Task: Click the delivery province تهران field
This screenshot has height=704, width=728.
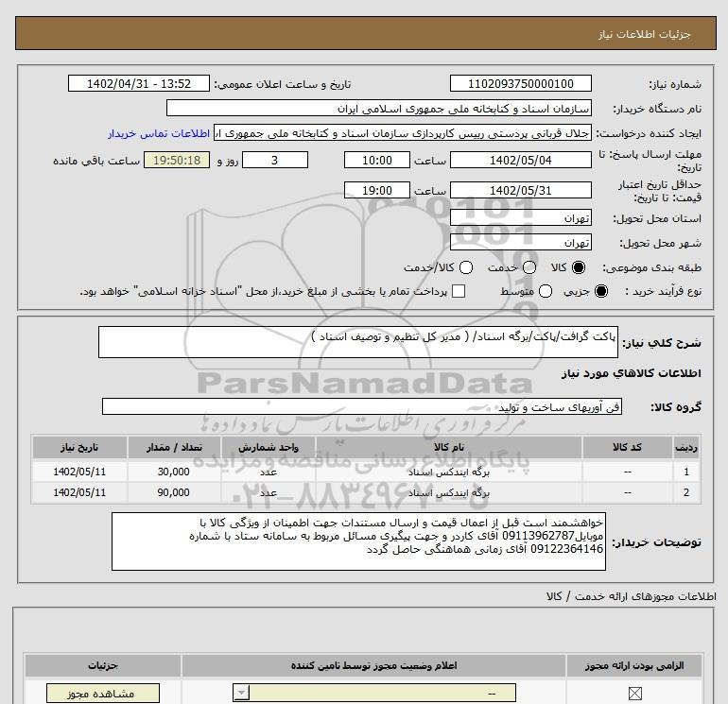Action: click(520, 218)
